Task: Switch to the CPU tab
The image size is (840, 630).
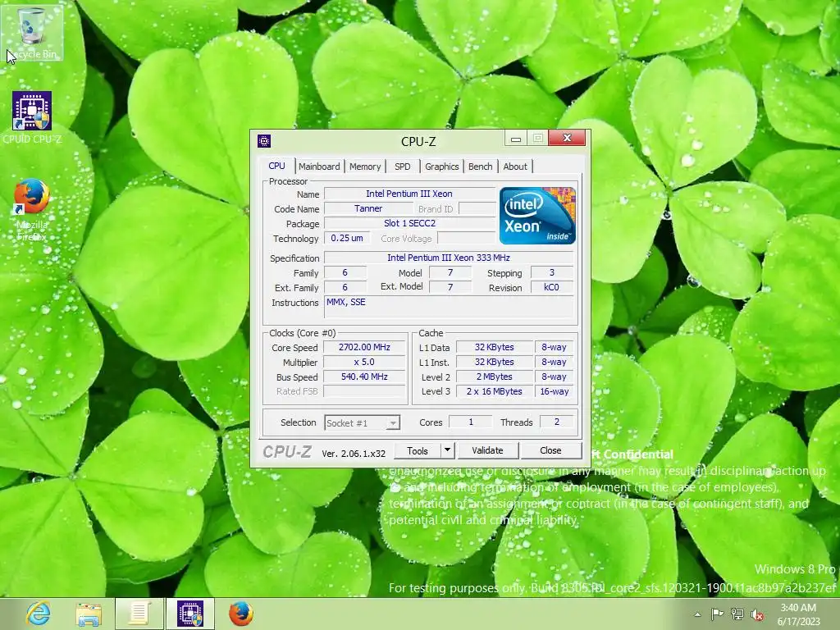Action: [x=277, y=166]
